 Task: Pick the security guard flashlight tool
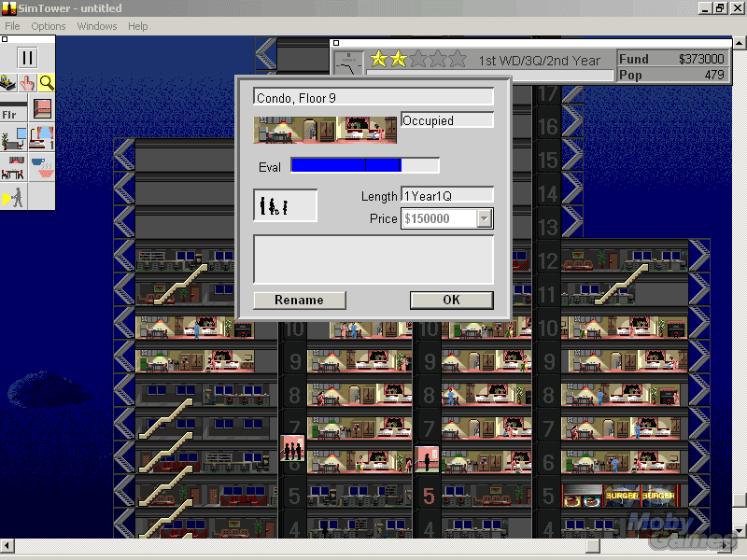13,197
